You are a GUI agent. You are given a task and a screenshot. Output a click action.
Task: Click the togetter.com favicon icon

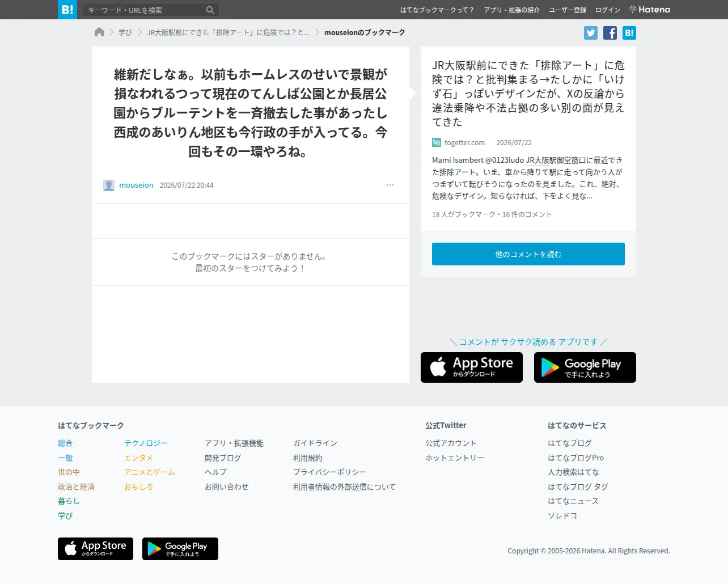437,142
